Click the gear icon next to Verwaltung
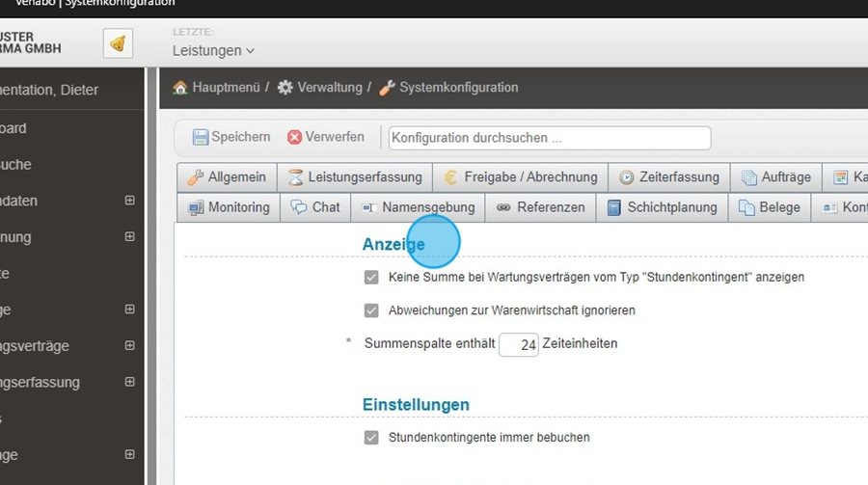The height and width of the screenshot is (485, 868). pyautogui.click(x=285, y=88)
